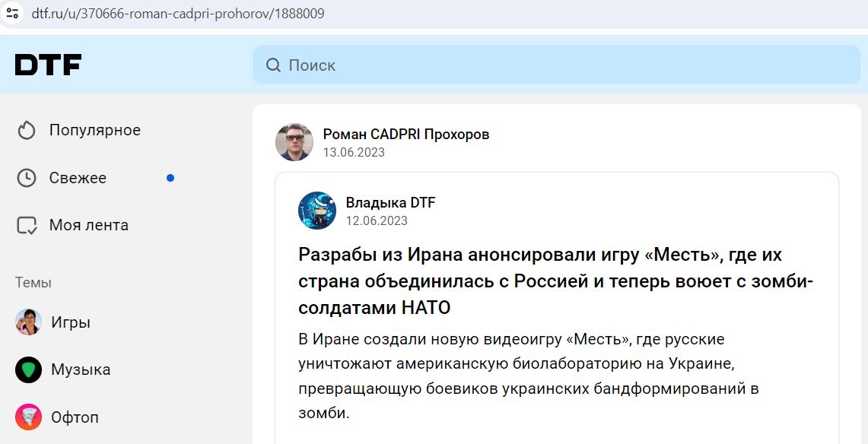Open the Игры topic icon

pyautogui.click(x=27, y=323)
